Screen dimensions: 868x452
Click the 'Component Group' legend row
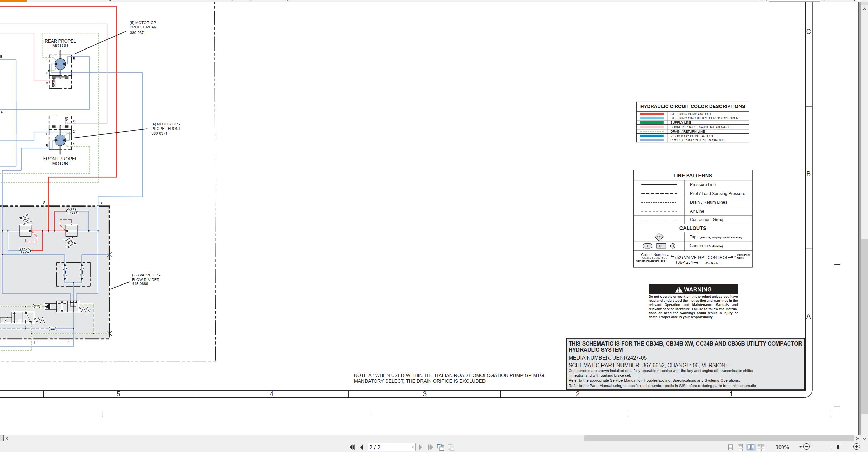[x=693, y=220]
